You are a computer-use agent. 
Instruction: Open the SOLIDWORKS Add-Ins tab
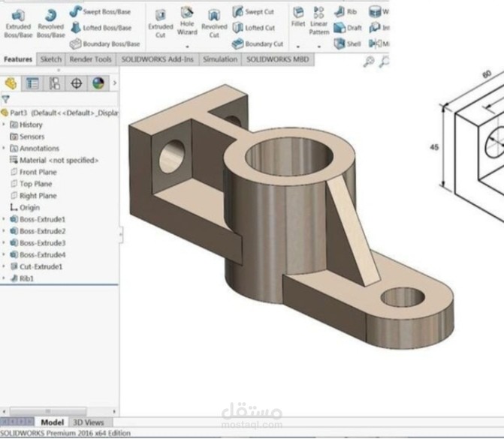[158, 59]
